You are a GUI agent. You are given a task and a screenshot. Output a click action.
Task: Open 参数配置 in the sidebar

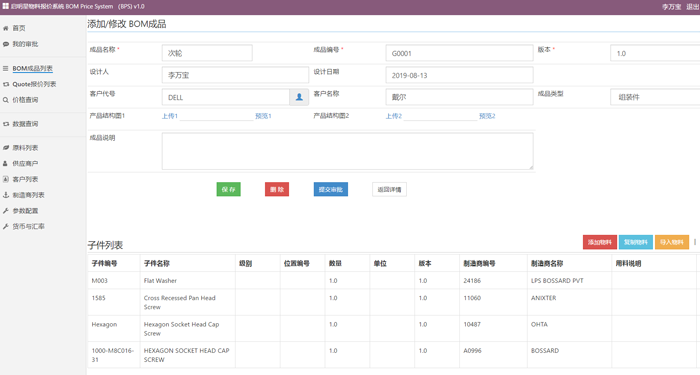click(x=25, y=211)
